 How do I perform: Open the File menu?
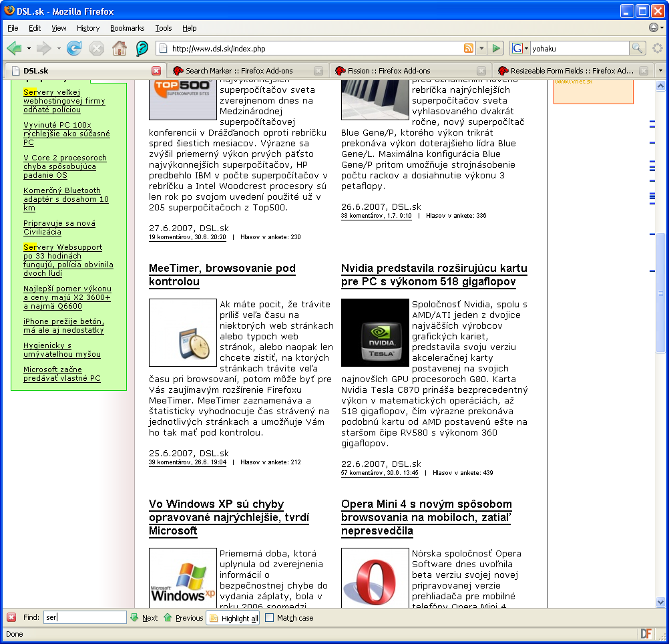pos(13,28)
